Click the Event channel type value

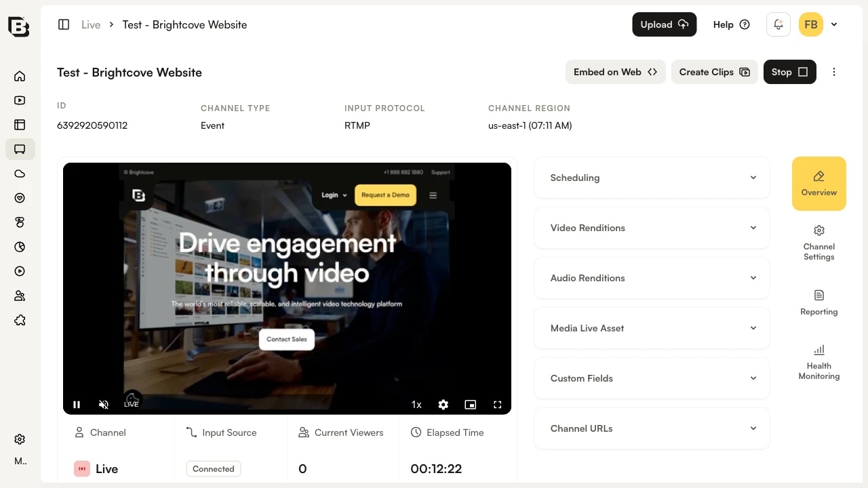[x=213, y=125]
